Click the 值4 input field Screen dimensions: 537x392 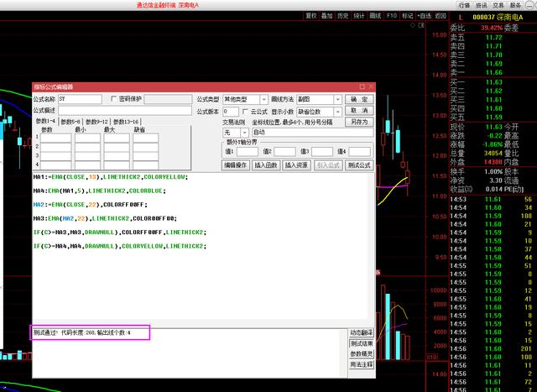[360, 151]
